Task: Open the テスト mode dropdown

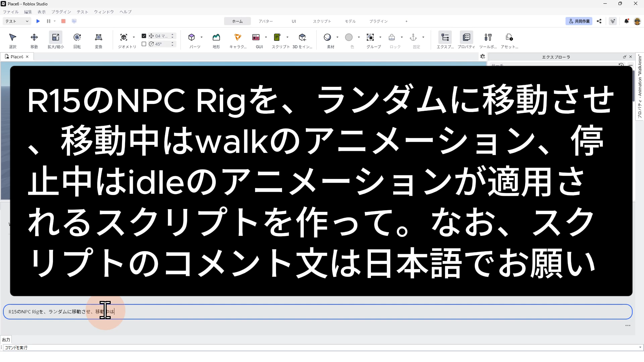Action: point(17,21)
